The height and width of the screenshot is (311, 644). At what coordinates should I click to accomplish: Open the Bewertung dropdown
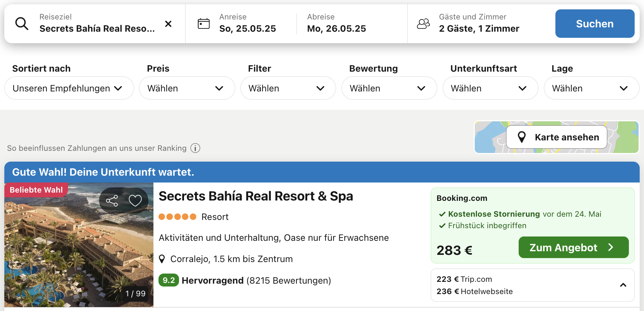[x=389, y=88]
